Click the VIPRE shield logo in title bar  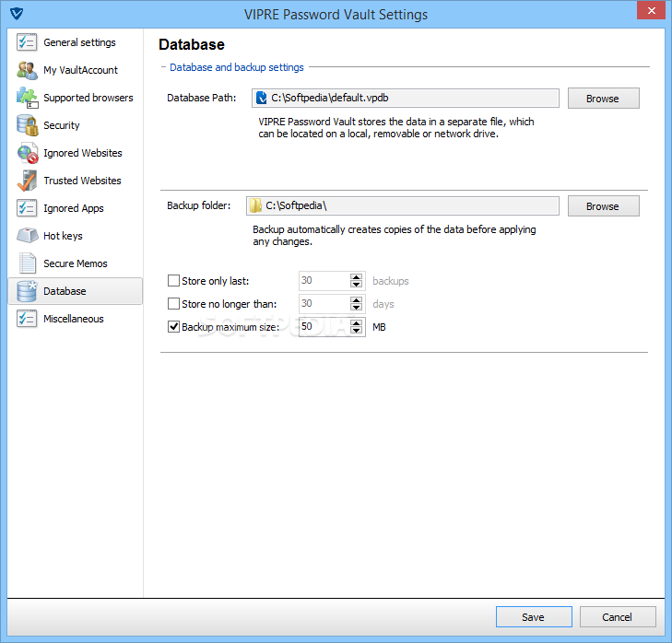[x=17, y=14]
